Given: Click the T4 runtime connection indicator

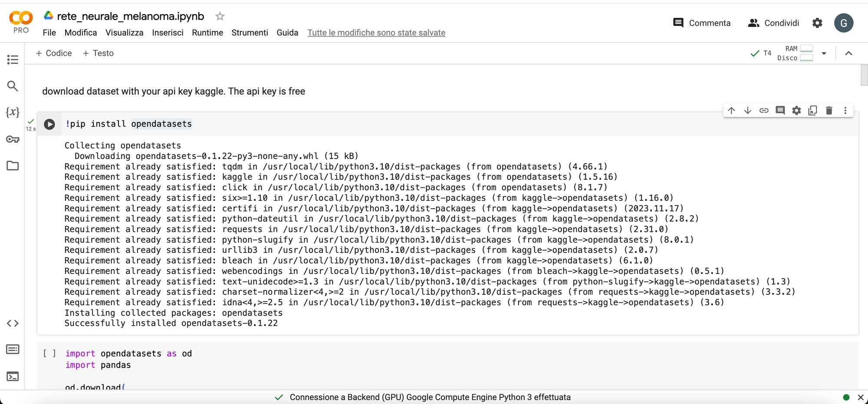Looking at the screenshot, I should click(761, 53).
